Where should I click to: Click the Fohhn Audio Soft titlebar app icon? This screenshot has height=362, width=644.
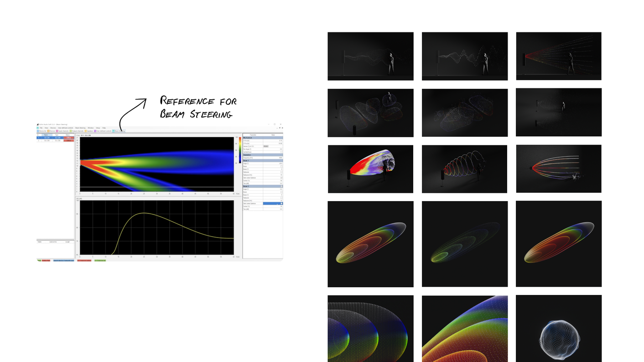(x=37, y=124)
